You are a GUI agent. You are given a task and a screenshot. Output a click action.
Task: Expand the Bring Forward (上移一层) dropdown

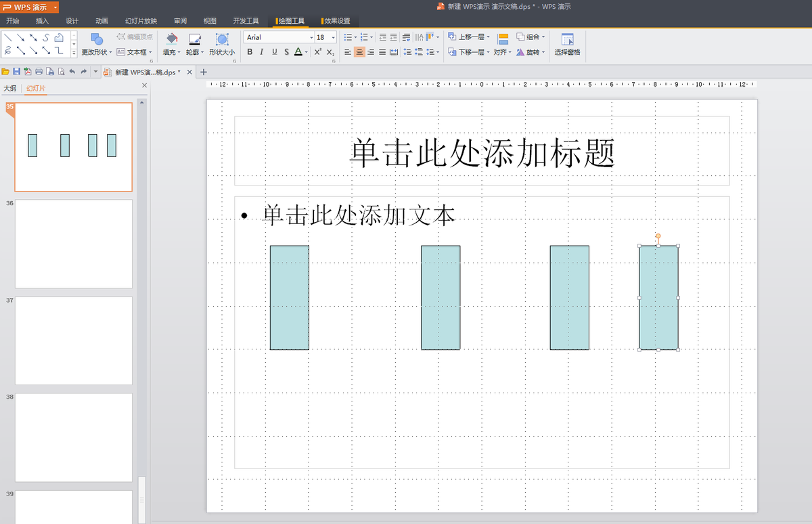coord(488,37)
